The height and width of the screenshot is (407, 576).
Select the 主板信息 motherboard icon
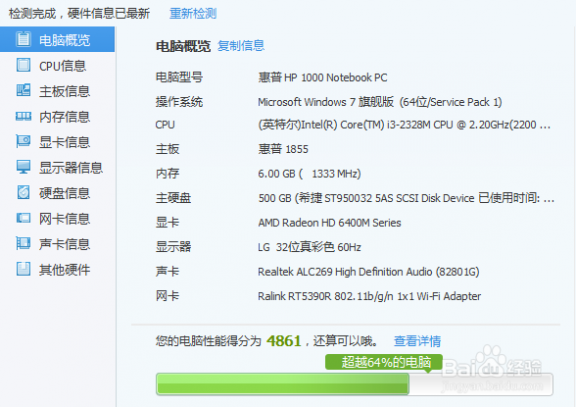pyautogui.click(x=24, y=90)
